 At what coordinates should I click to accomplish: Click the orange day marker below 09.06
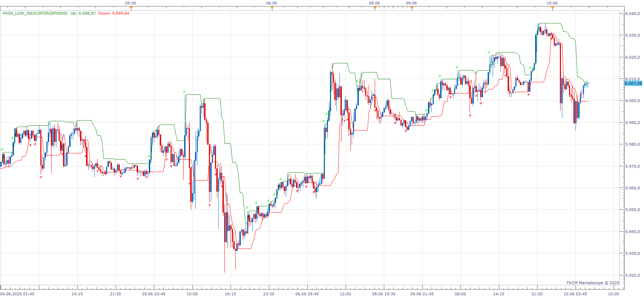pos(412,8)
